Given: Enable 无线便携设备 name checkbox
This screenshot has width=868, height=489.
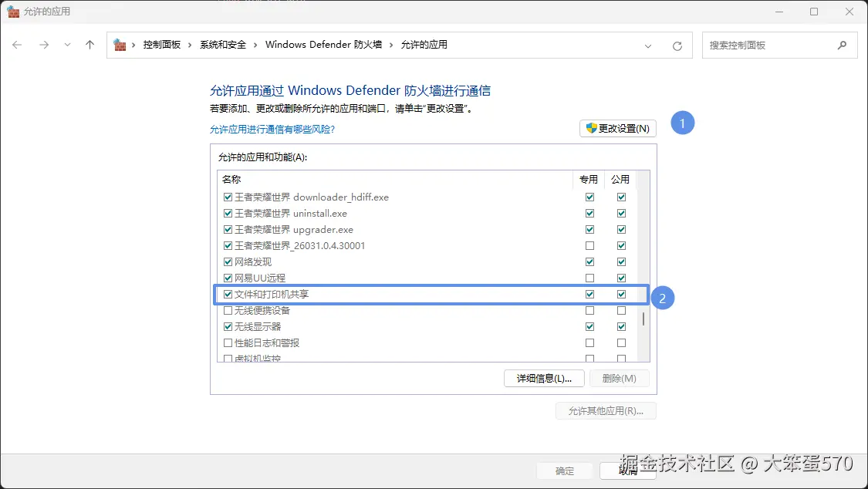Looking at the screenshot, I should [x=228, y=310].
